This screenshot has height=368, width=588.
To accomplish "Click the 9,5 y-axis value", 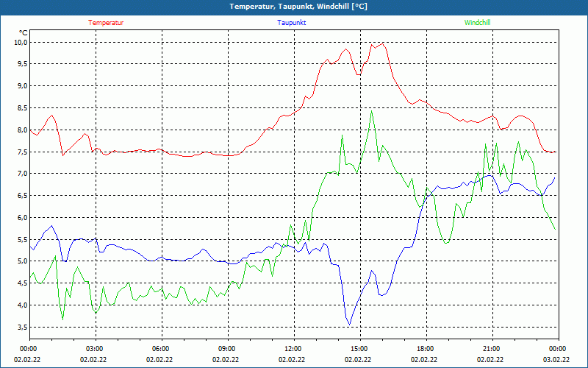I will point(23,64).
